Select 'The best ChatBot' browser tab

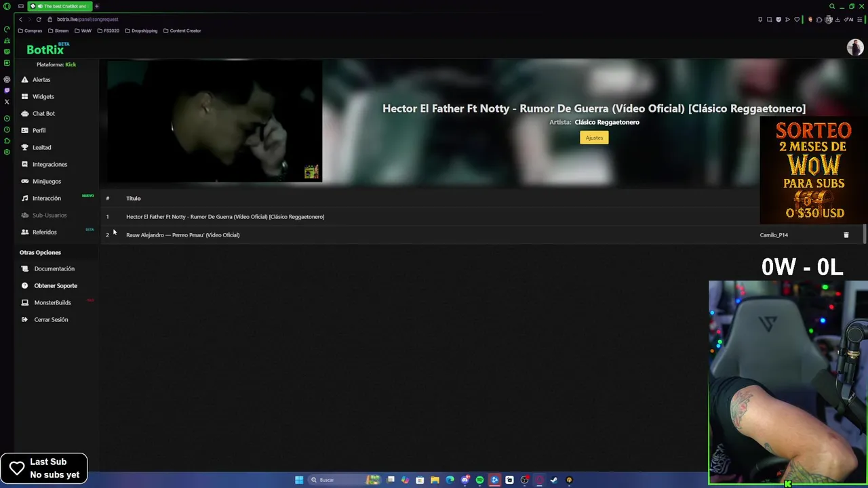click(x=60, y=6)
